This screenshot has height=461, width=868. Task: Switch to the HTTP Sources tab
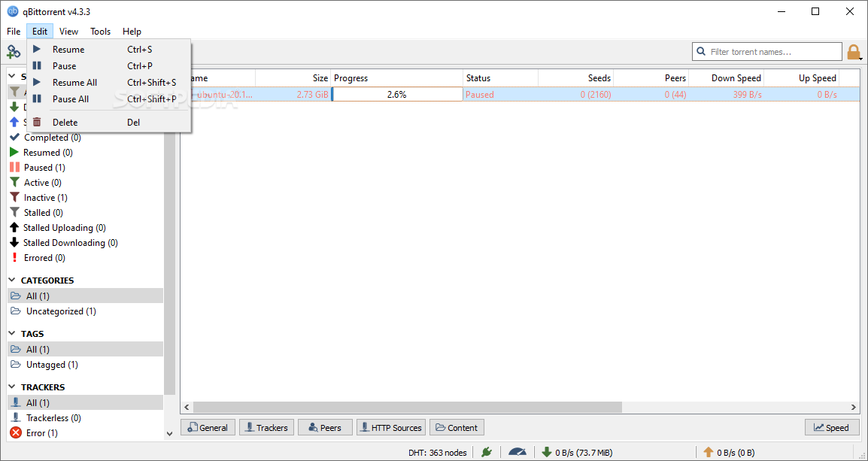click(x=391, y=427)
